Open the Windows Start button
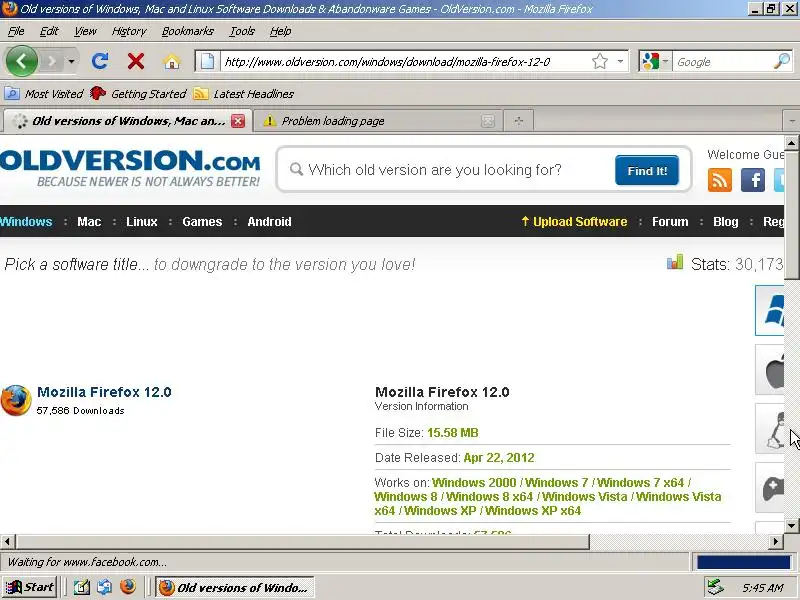 (30, 587)
